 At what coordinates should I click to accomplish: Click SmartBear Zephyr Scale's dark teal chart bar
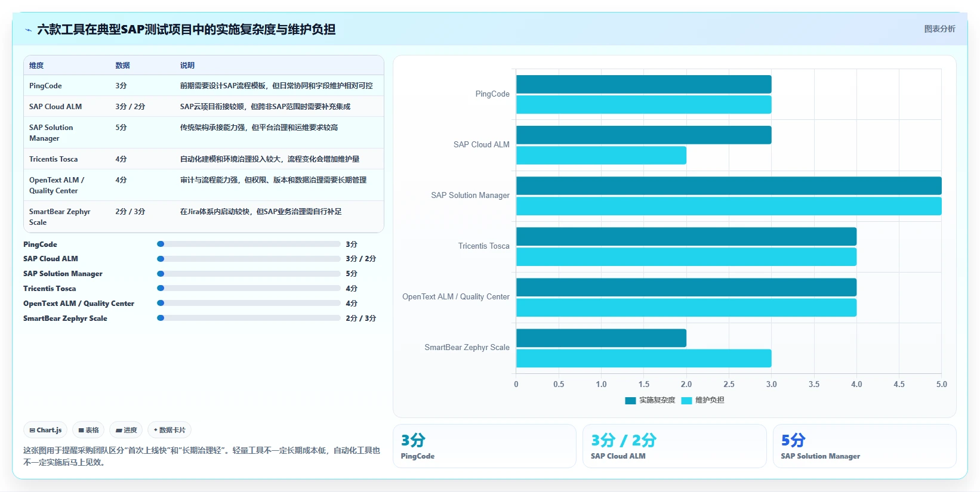(x=601, y=338)
